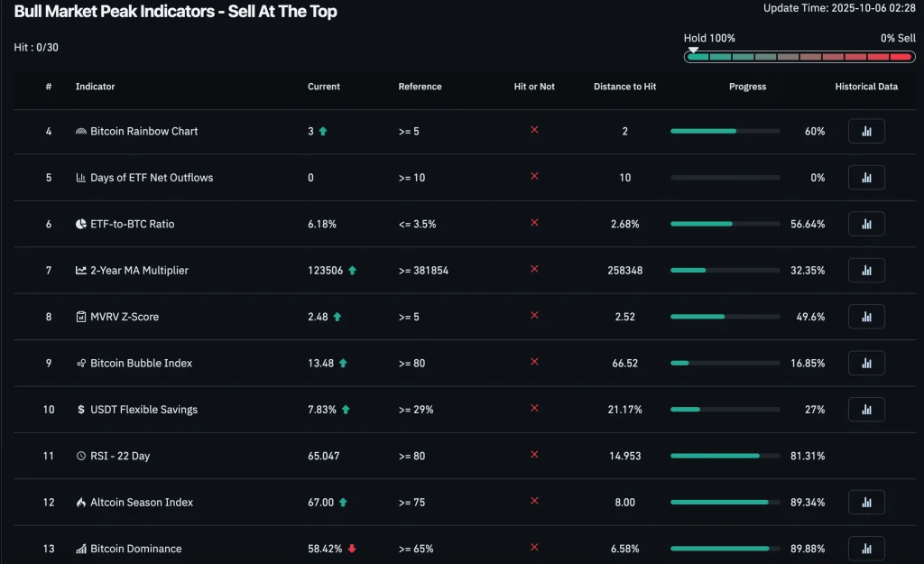Viewport: 924px width, 564px height.
Task: Open MVRV Z-Score historical data chart
Action: pos(865,316)
